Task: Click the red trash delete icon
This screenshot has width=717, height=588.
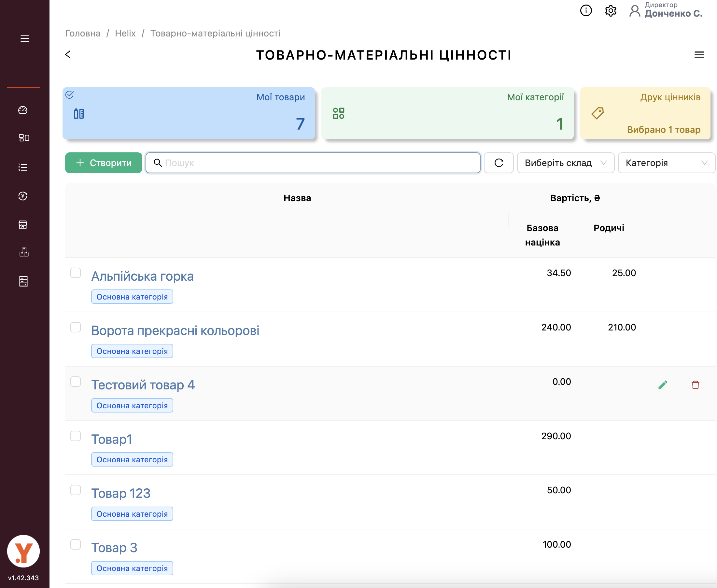Action: pyautogui.click(x=695, y=385)
